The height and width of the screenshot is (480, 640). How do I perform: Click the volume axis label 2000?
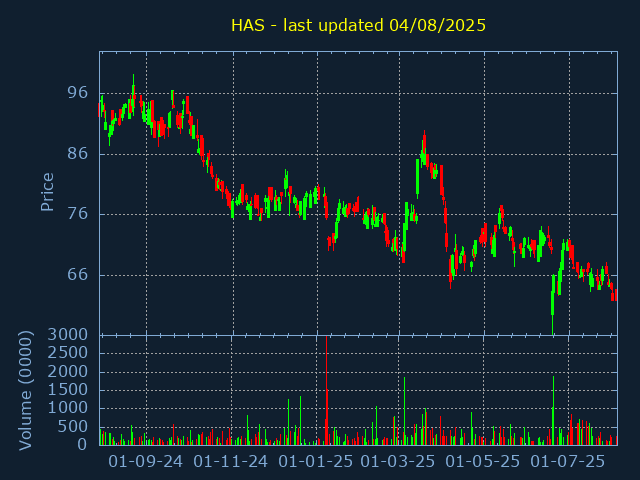click(x=68, y=371)
